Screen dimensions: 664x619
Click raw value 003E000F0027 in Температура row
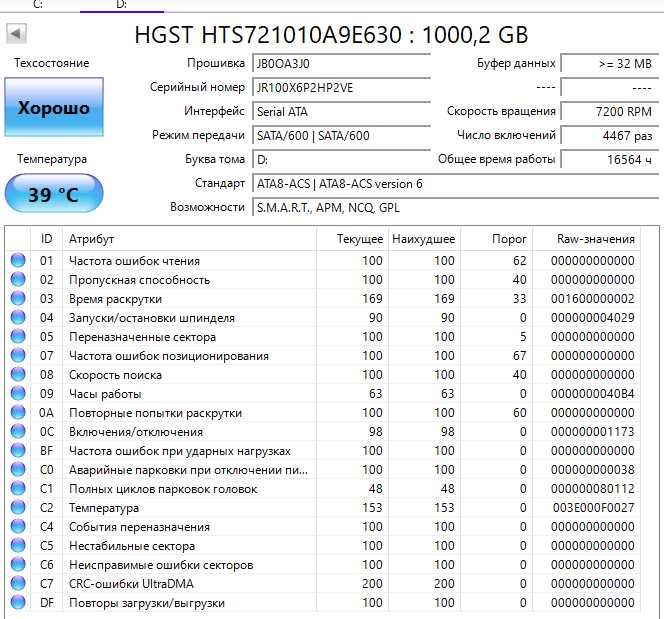click(593, 508)
